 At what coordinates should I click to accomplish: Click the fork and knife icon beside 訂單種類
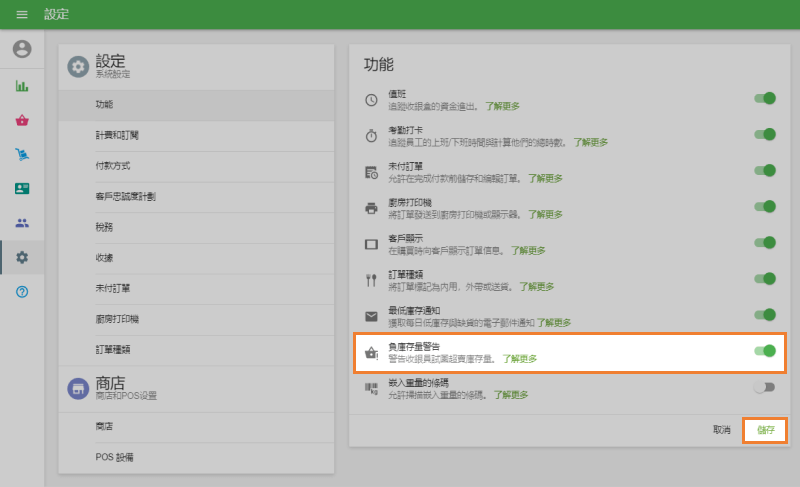click(x=371, y=280)
